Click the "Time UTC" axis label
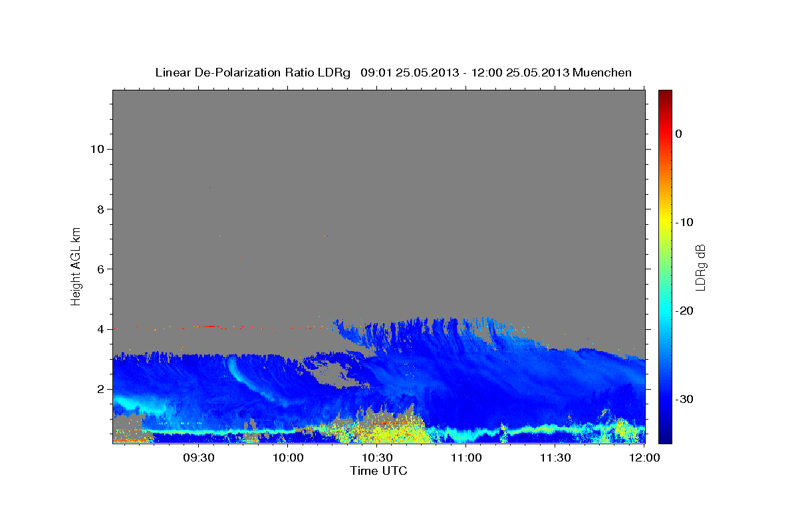Screen dimensions: 798x532 point(378,471)
